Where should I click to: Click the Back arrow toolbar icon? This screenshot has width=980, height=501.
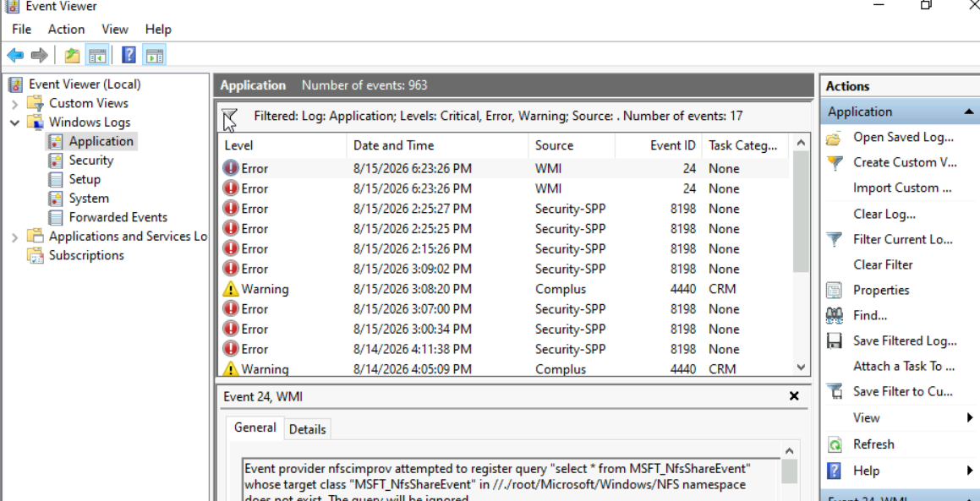[15, 56]
